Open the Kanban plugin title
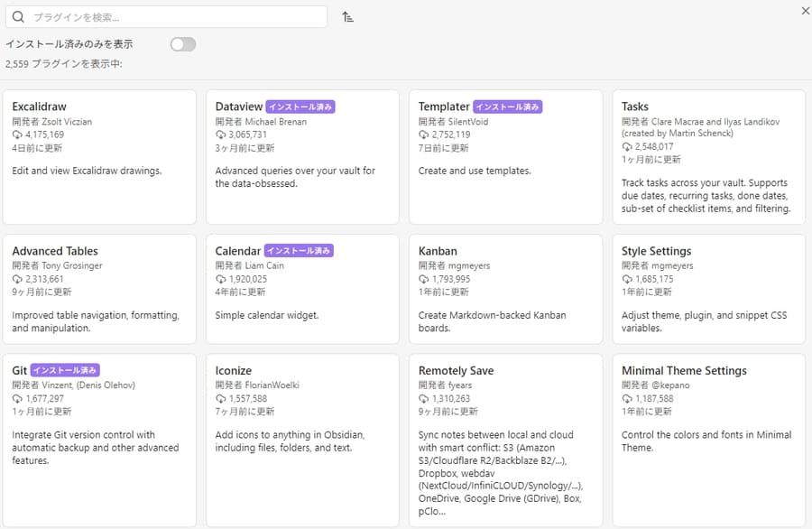The image size is (812, 529). coord(438,251)
